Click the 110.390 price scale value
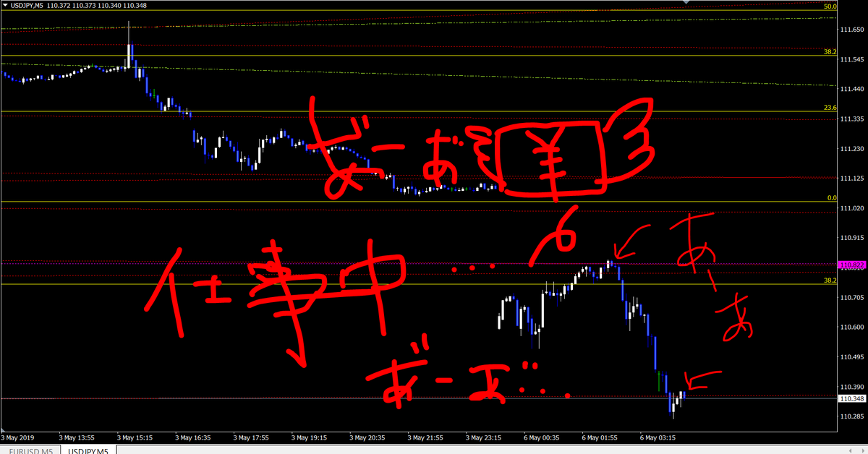This screenshot has height=454, width=868. pos(854,387)
